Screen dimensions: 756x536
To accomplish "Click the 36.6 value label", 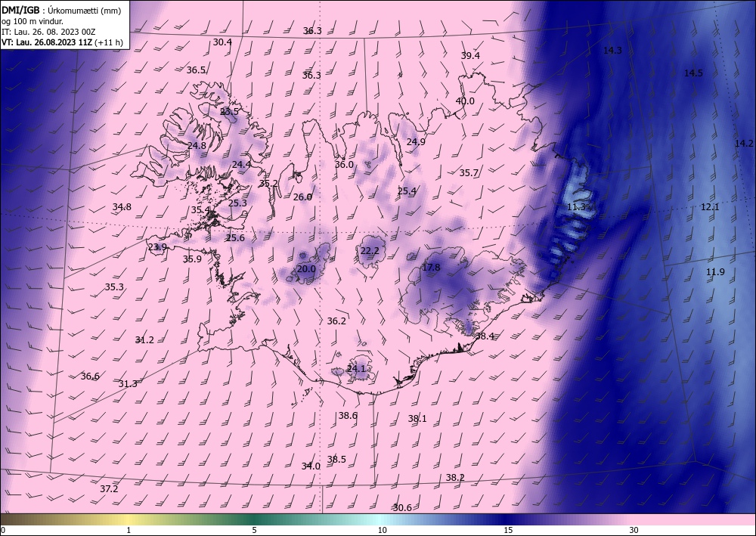I will pyautogui.click(x=90, y=376).
